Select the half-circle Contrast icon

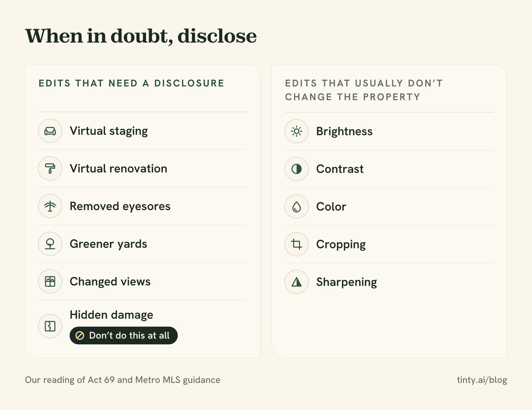click(x=297, y=169)
